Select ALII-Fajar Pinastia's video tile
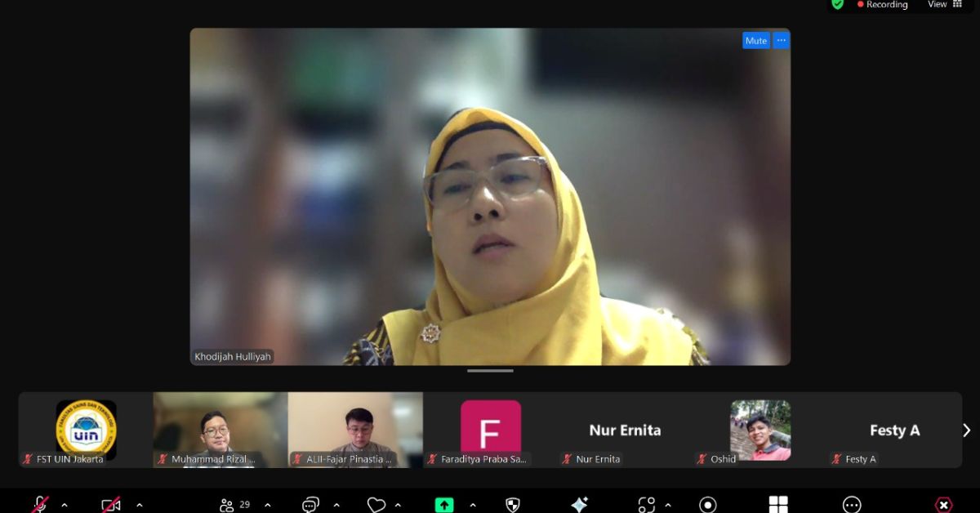The width and height of the screenshot is (980, 513). click(x=355, y=430)
